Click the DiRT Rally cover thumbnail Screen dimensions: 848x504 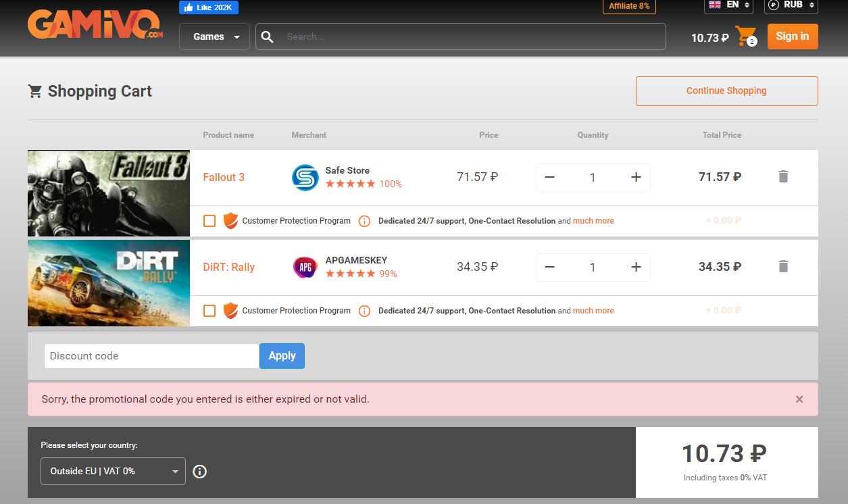[x=109, y=283]
